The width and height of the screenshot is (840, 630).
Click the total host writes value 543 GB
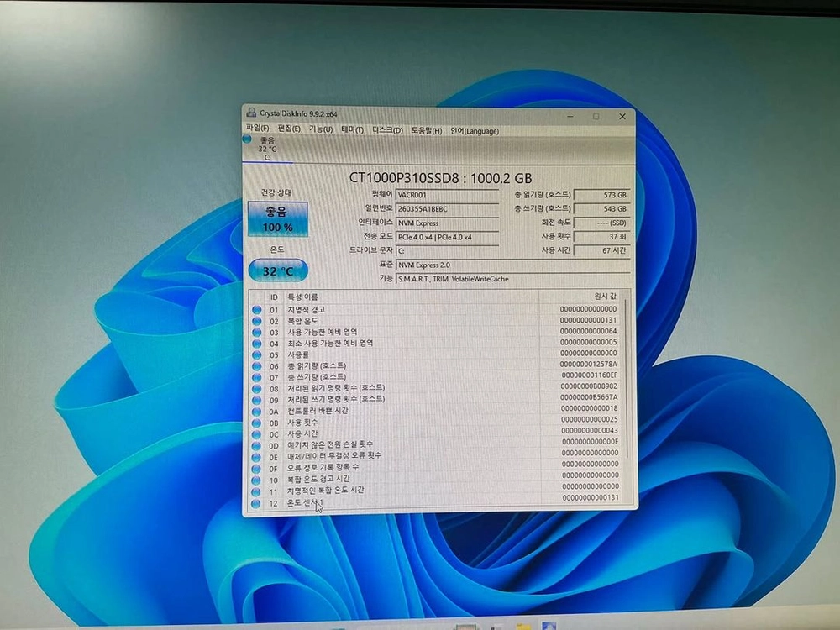point(601,209)
